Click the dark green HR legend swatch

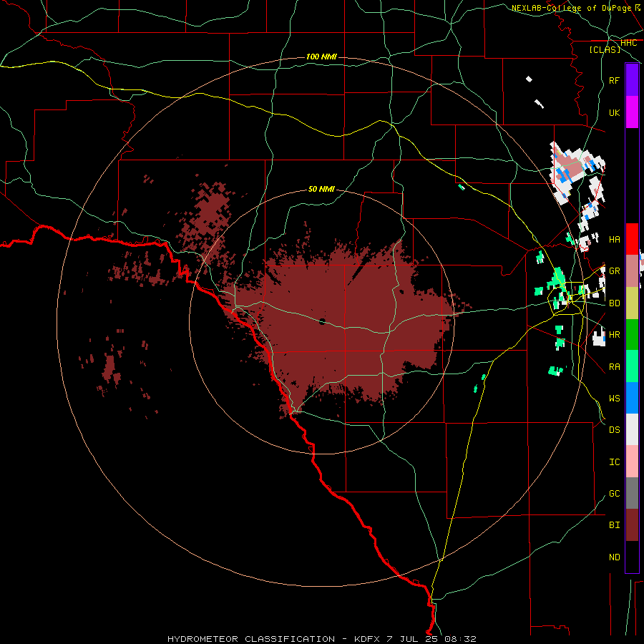632,335
